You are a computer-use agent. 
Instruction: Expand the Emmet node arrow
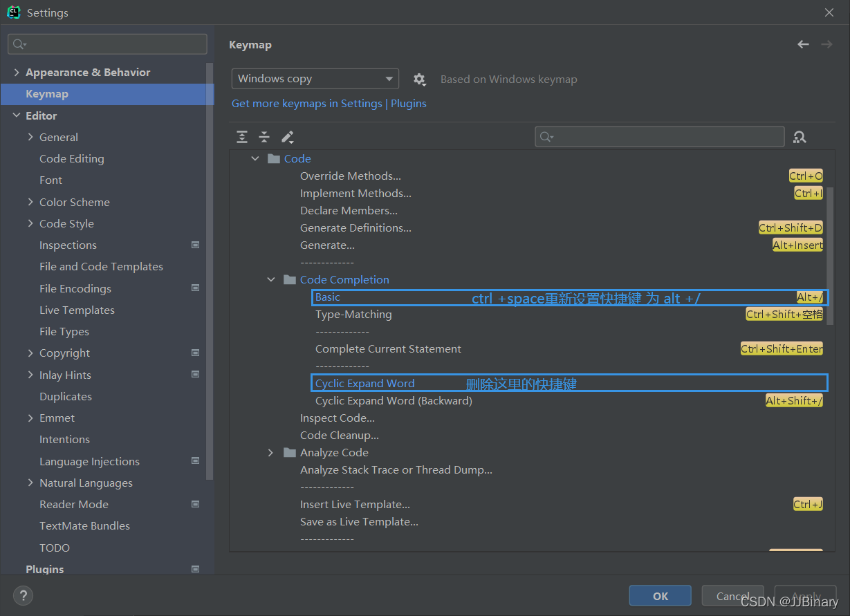pyautogui.click(x=30, y=418)
